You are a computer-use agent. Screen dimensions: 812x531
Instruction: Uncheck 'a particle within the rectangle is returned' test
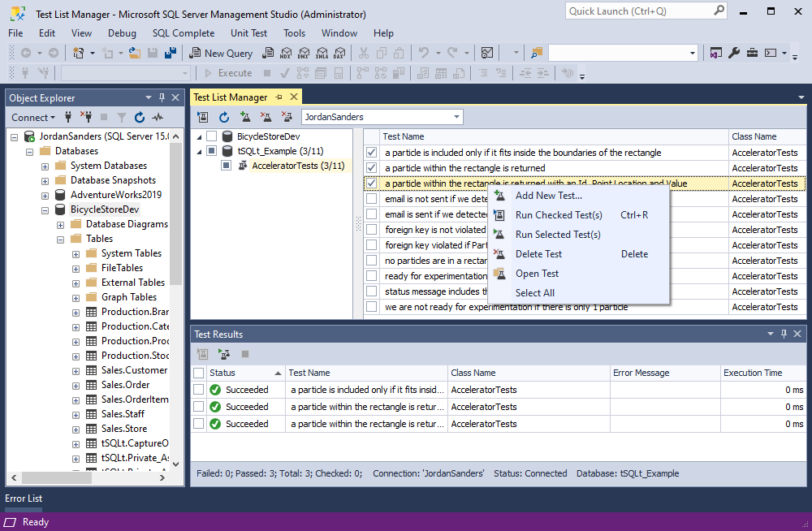click(x=371, y=168)
